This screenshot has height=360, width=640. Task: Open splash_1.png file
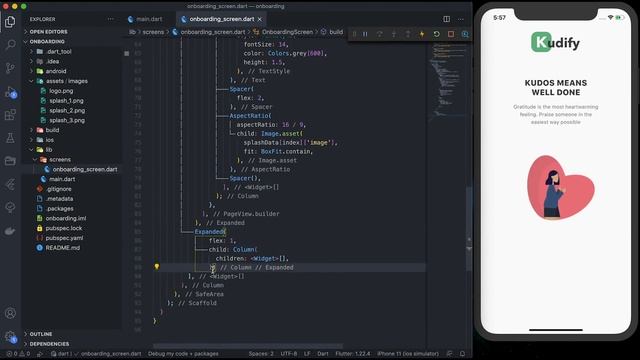(66, 100)
